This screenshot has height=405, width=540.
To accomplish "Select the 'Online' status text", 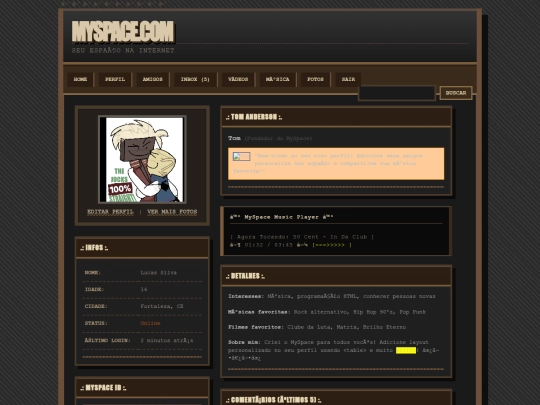I will [x=150, y=323].
